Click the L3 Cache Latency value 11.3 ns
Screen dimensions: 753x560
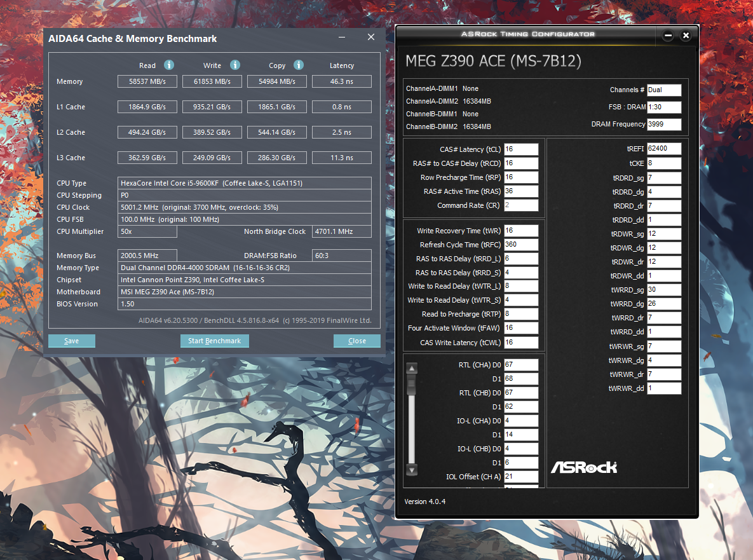click(341, 158)
